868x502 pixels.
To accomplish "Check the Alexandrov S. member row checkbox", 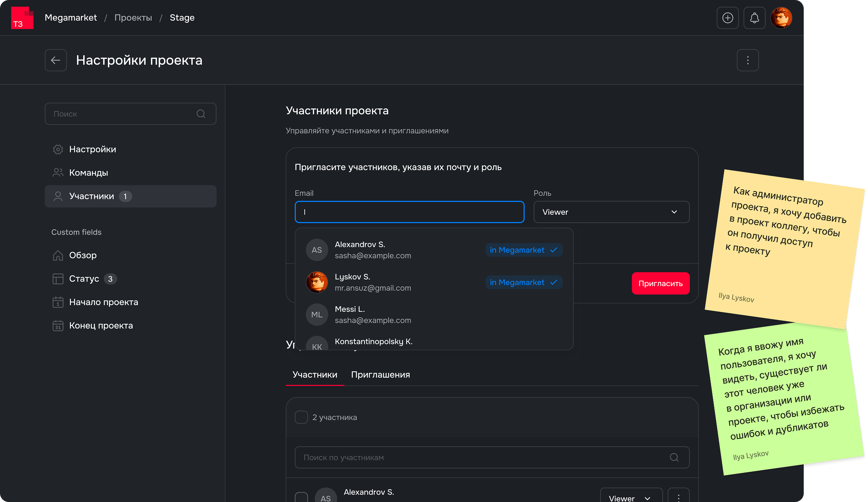I will (x=301, y=497).
